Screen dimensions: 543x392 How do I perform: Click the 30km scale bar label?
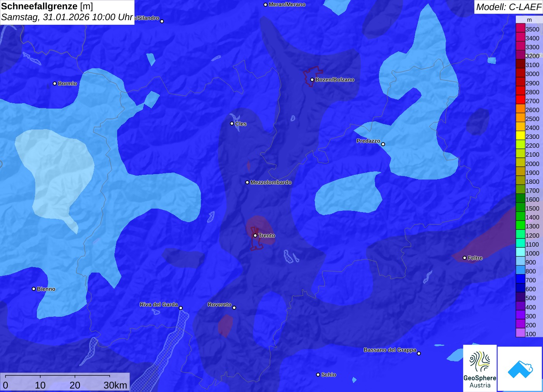(x=115, y=385)
